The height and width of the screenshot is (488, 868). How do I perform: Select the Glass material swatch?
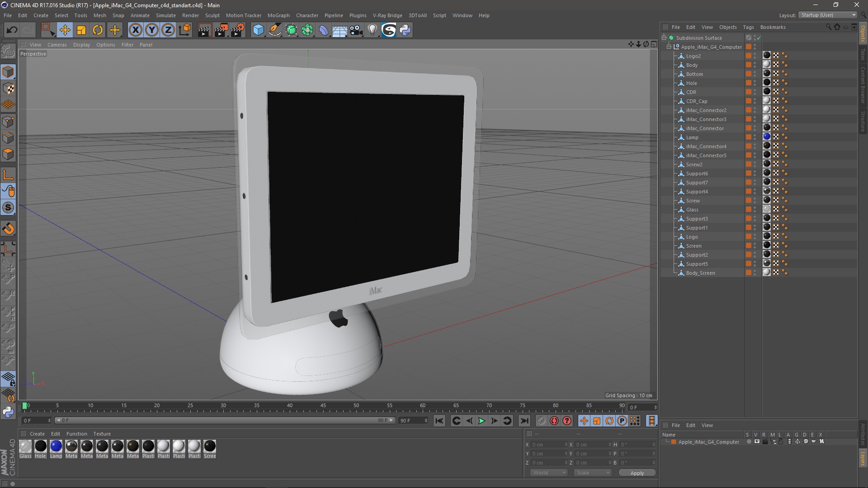coord(25,446)
